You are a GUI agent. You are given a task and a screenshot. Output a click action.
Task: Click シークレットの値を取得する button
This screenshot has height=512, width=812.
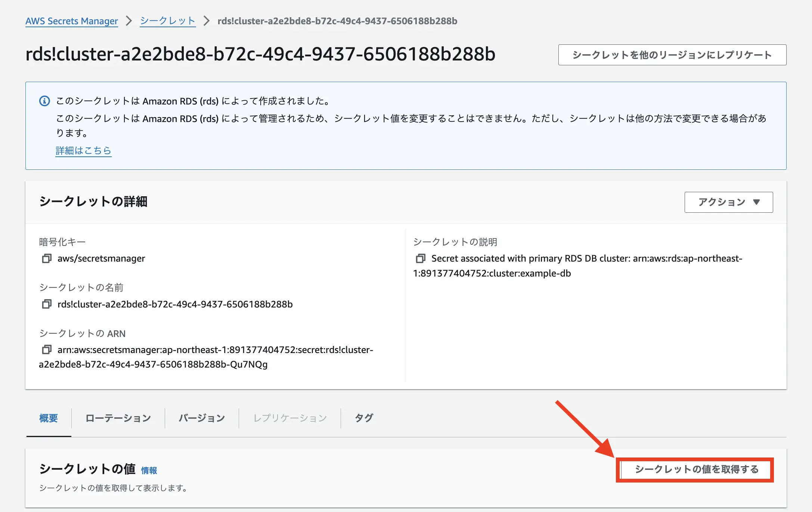click(695, 469)
